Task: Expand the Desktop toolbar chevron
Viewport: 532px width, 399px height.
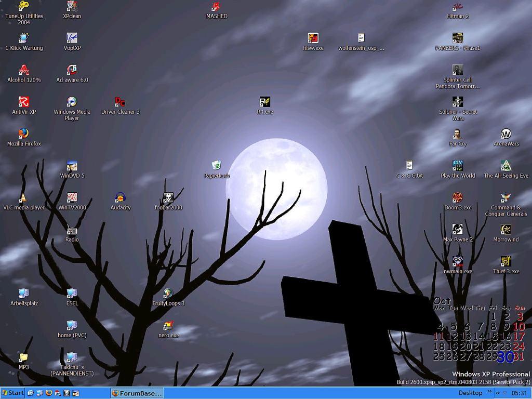Action: pos(489,392)
